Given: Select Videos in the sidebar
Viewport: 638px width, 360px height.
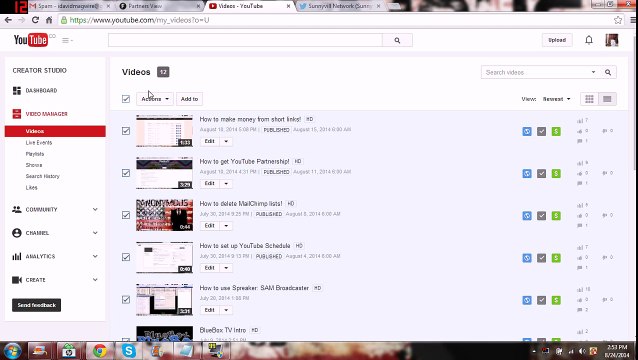Looking at the screenshot, I should pos(55,131).
